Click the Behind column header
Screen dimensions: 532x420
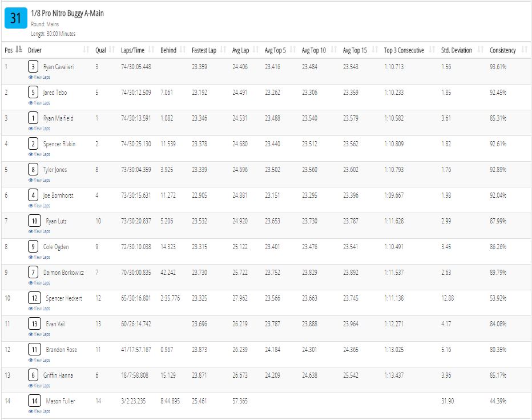(168, 50)
